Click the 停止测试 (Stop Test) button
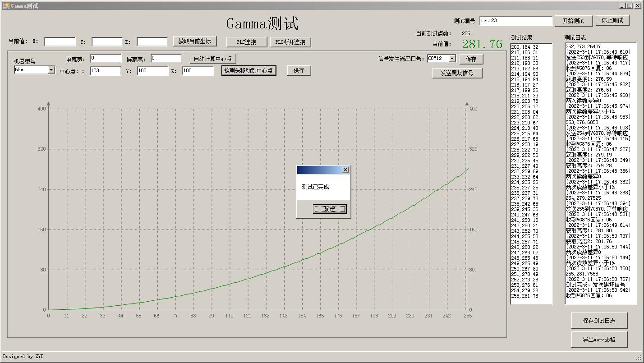This screenshot has height=363, width=644. (612, 20)
